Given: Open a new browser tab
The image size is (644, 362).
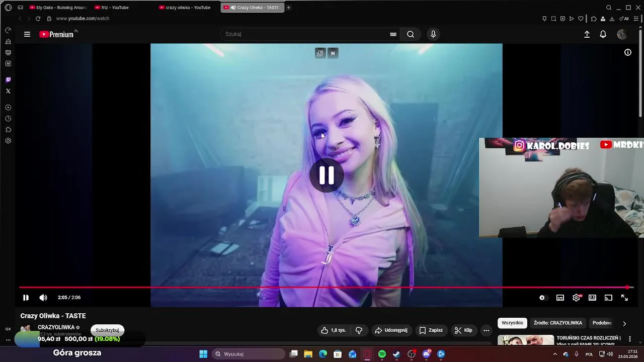Looking at the screenshot, I should [x=288, y=8].
